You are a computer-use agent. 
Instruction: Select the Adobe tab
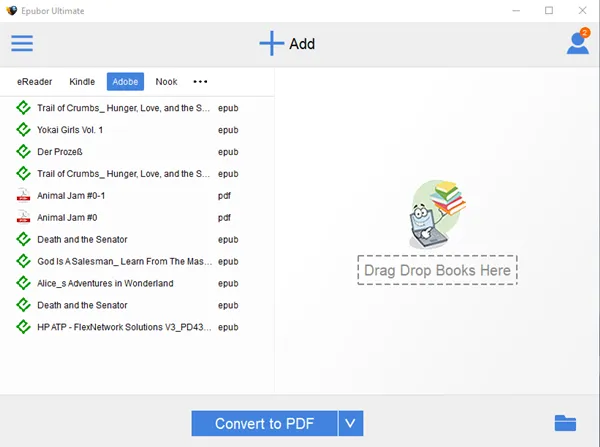125,82
